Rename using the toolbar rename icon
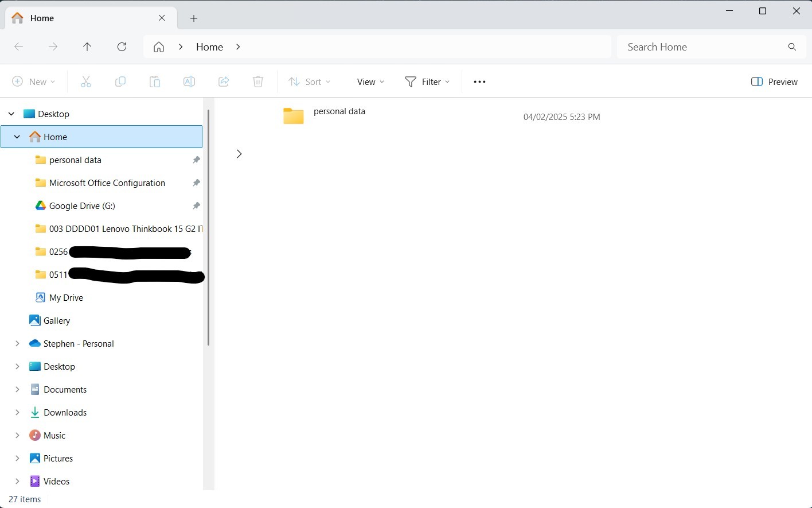The width and height of the screenshot is (812, 508). (189, 81)
